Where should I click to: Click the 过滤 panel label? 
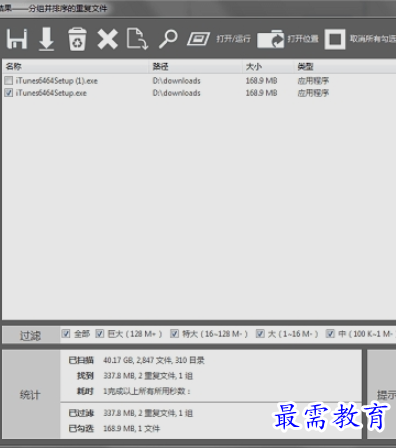click(30, 336)
